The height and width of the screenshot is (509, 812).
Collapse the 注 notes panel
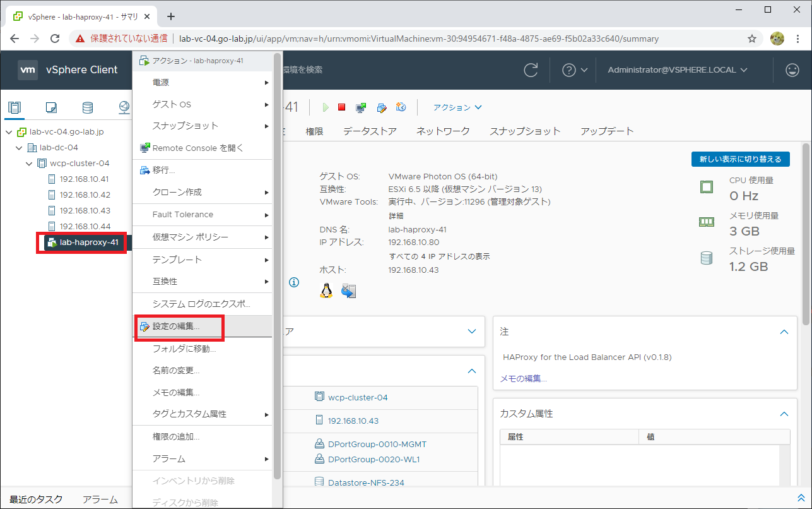[x=784, y=332]
